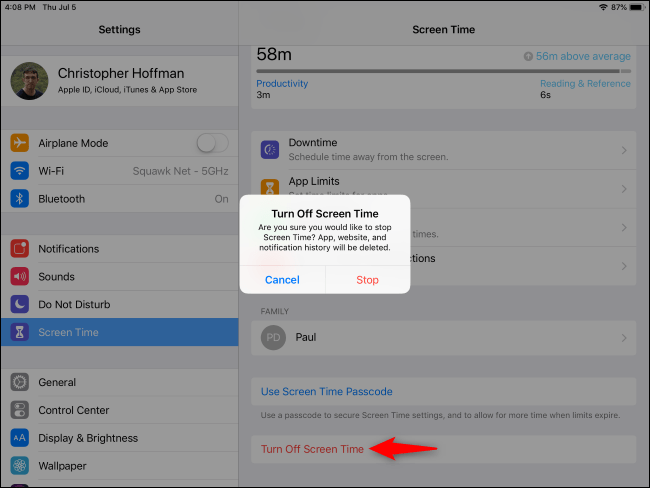Tap the Wi-Fi settings icon
650x488 pixels.
tap(20, 171)
